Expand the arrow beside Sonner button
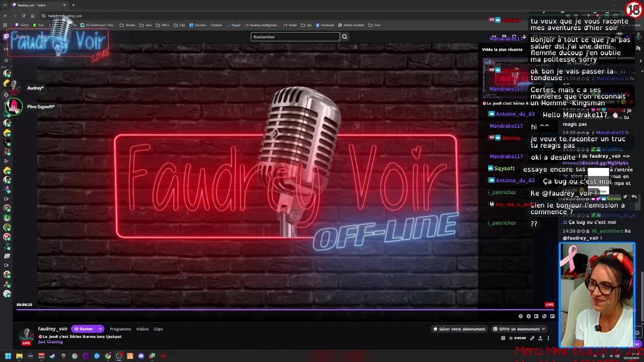 [x=100, y=329]
